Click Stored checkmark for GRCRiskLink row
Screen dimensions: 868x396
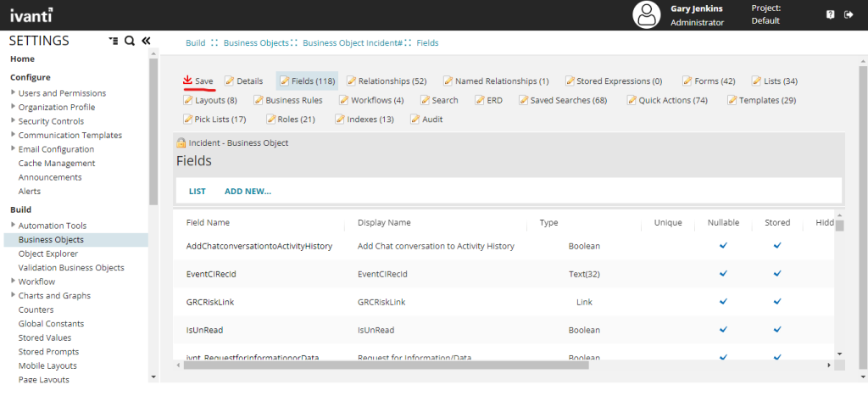pyautogui.click(x=777, y=302)
